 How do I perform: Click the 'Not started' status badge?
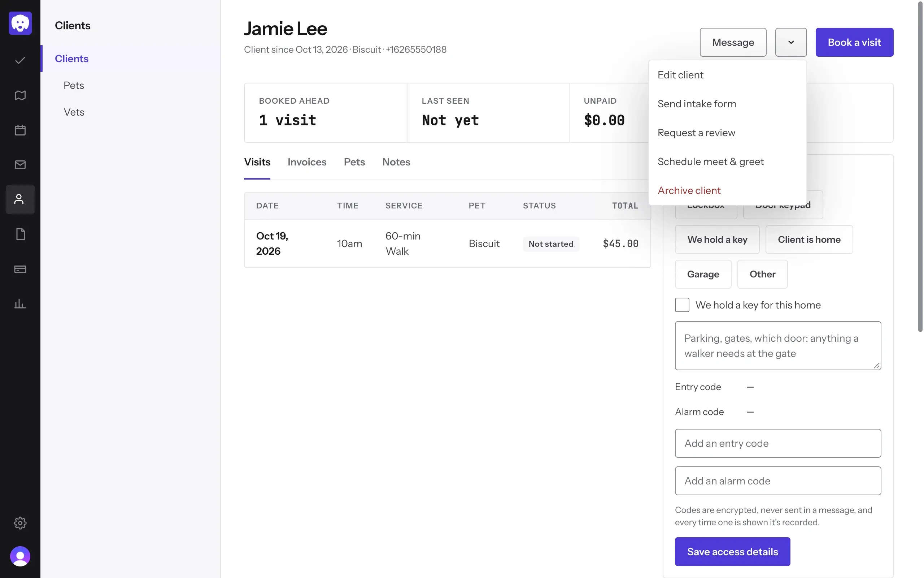[550, 244]
